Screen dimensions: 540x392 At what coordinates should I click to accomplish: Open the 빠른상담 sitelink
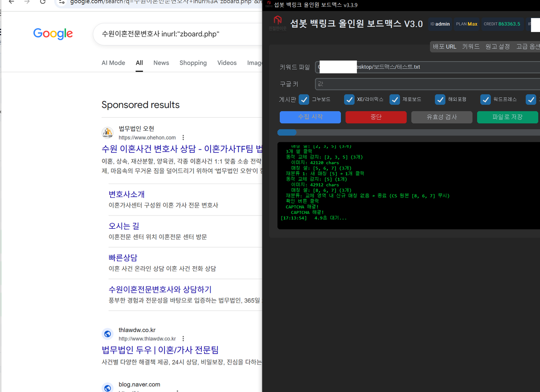click(123, 257)
